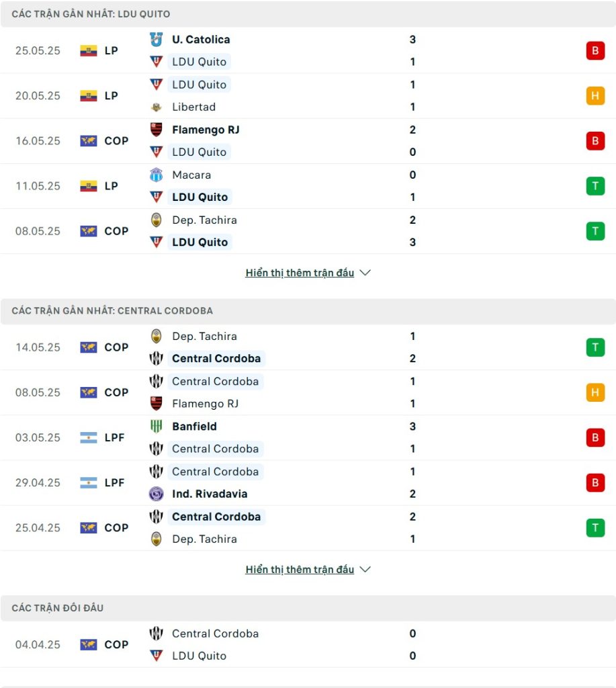
Task: Click the Banfield team crest
Action: coord(157,427)
